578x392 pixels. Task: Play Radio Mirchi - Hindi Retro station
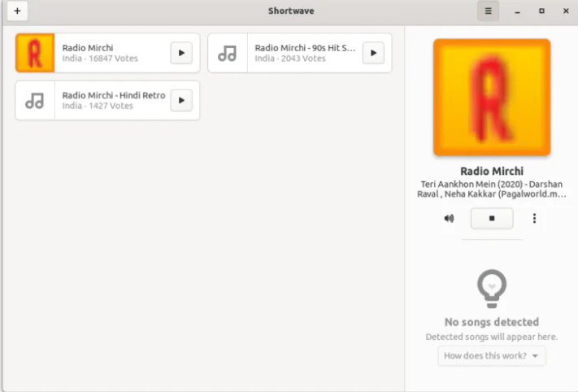click(181, 100)
